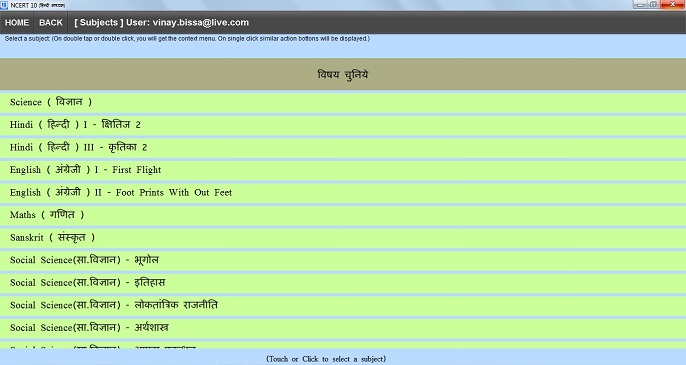Click the BACK button
686x365 pixels.
(x=51, y=23)
